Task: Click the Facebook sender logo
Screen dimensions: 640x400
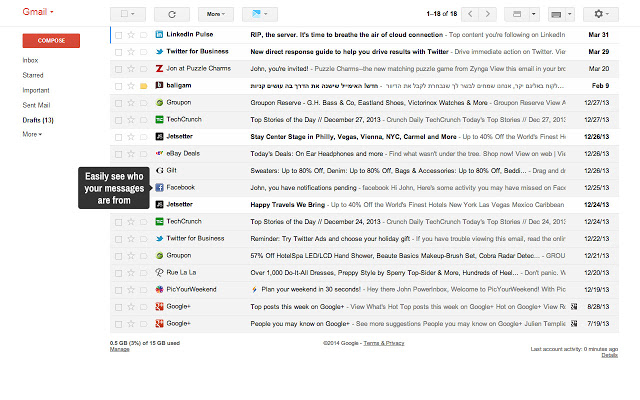Action: (x=160, y=187)
